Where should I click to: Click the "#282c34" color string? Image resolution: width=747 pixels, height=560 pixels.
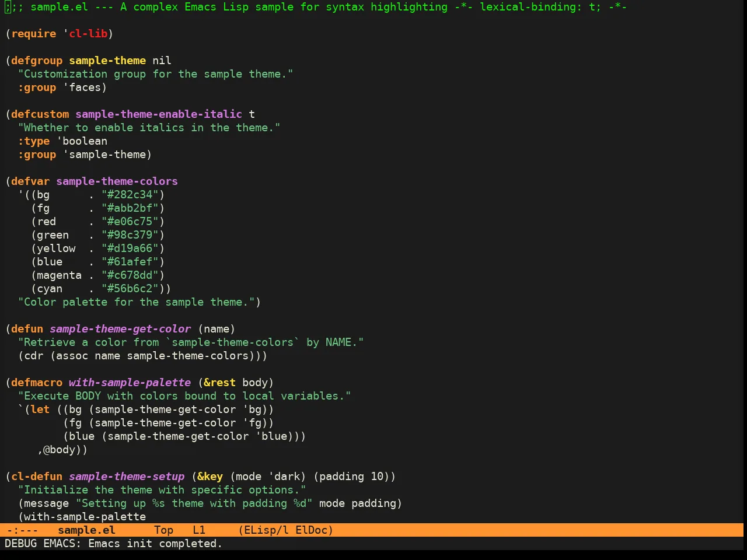point(130,195)
